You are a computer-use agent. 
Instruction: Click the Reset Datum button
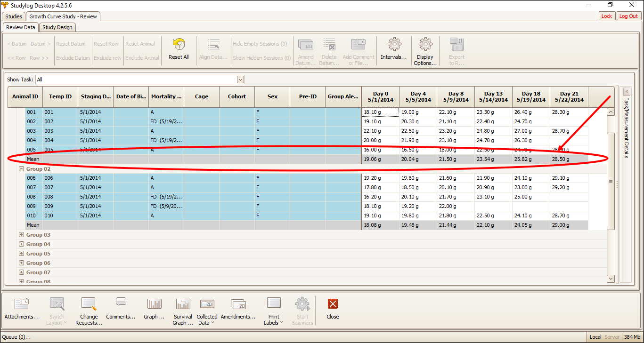(71, 44)
